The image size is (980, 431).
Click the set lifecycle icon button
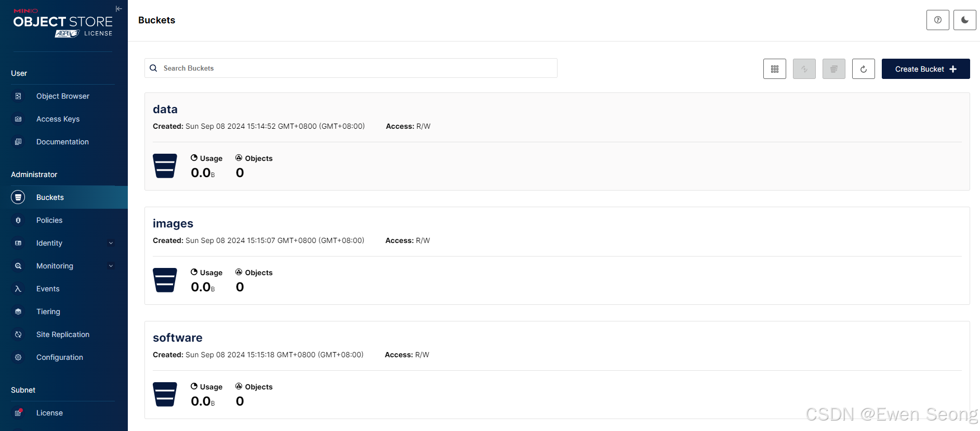[x=834, y=69]
